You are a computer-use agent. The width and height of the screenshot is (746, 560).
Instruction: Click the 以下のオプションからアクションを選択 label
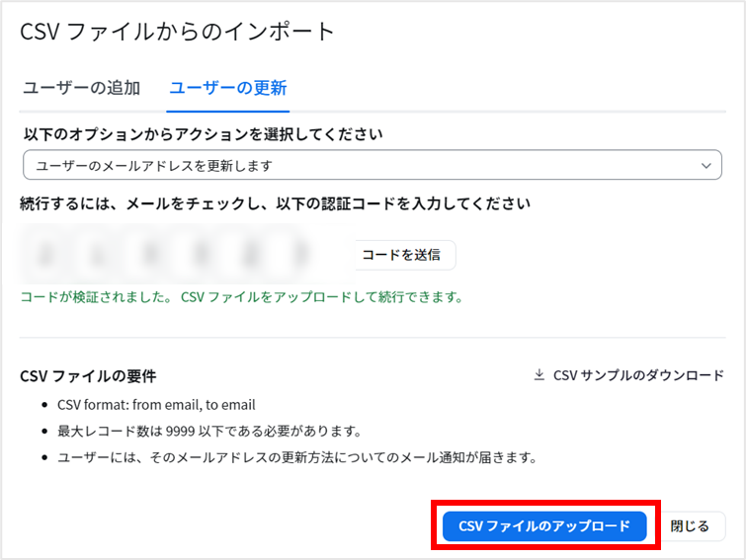click(x=204, y=134)
